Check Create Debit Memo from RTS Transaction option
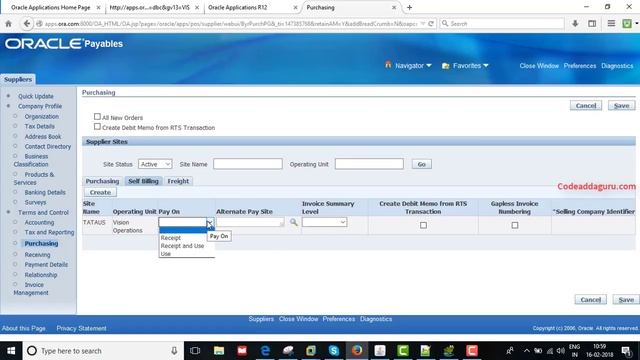The image size is (640, 360). coord(97,127)
